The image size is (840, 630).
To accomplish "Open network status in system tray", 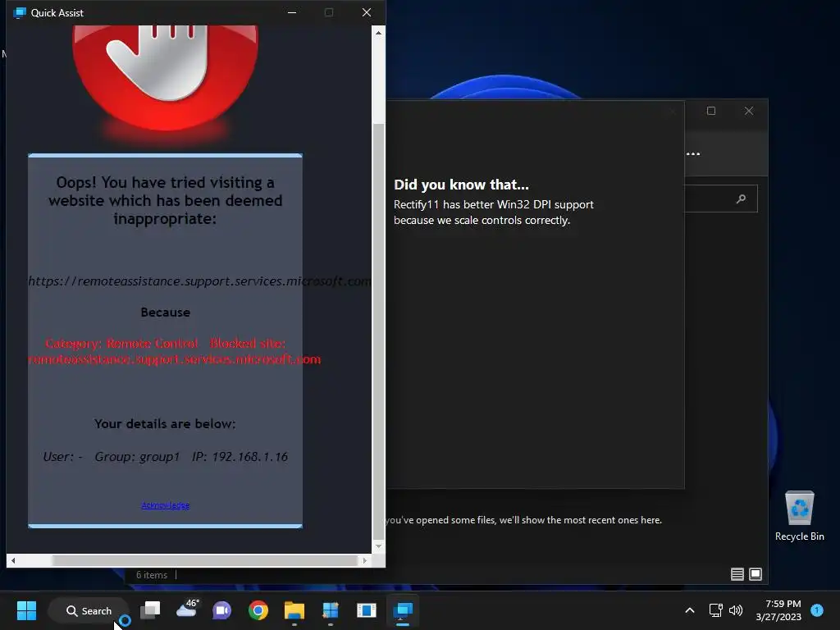I will 715,610.
